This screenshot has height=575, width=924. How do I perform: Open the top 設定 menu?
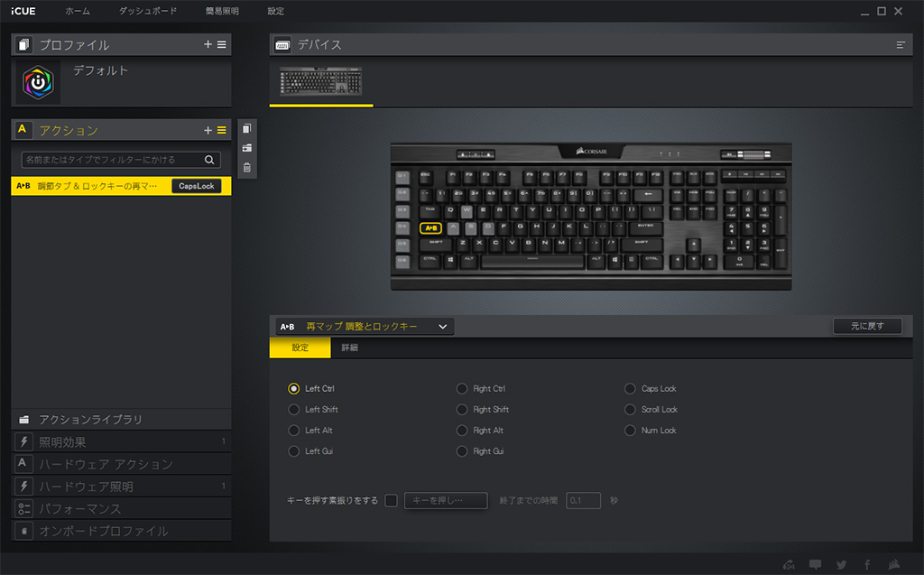pos(276,11)
